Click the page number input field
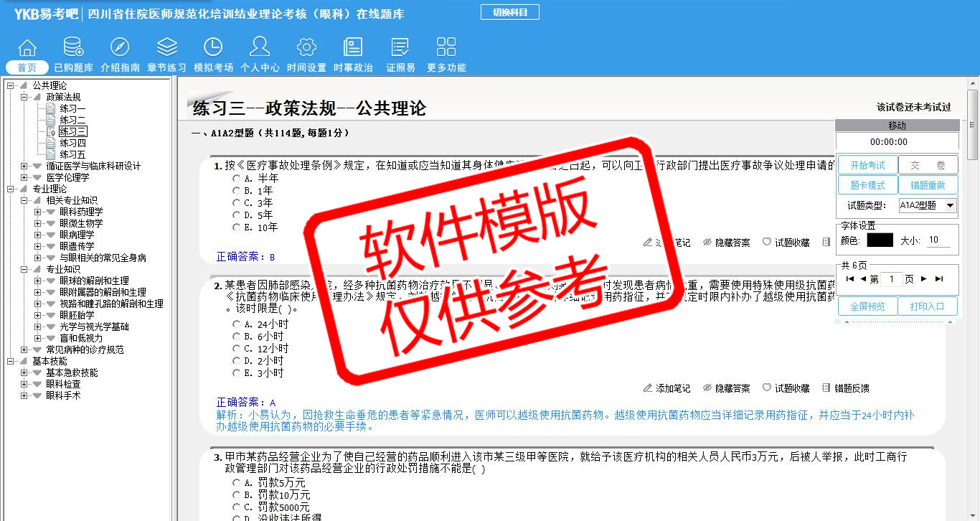The width and height of the screenshot is (980, 521). click(892, 279)
